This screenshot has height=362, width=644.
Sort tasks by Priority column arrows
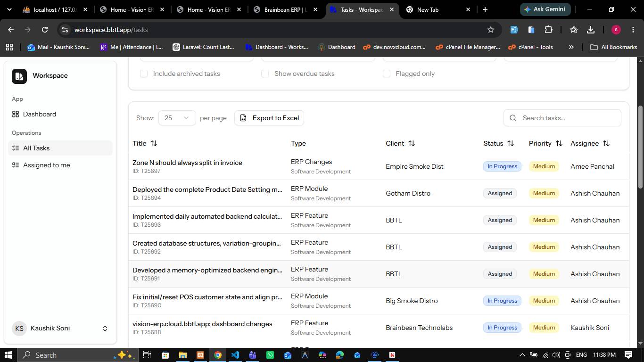(559, 143)
